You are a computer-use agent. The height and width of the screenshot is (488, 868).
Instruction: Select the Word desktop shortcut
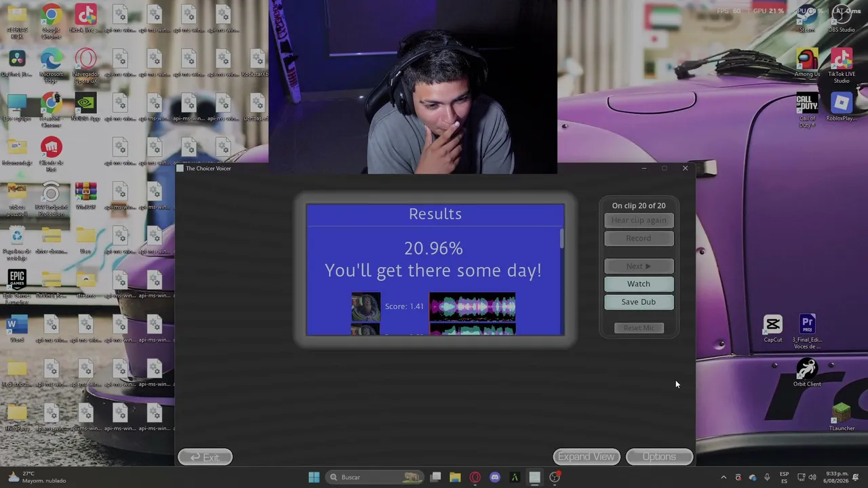point(17,329)
